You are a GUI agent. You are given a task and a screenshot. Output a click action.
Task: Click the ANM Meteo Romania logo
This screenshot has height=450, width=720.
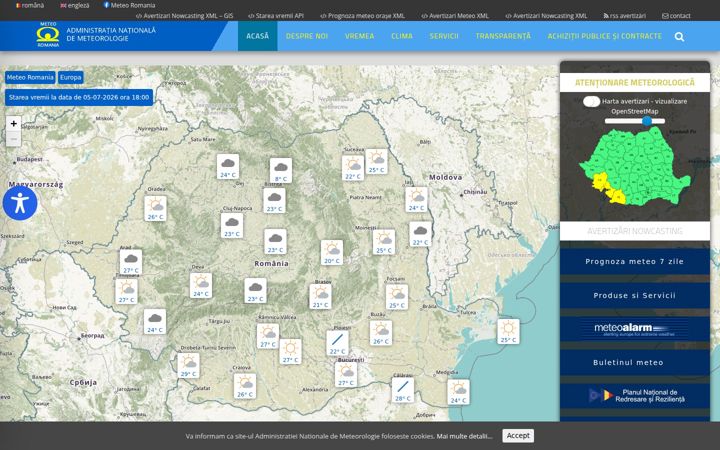pos(48,35)
